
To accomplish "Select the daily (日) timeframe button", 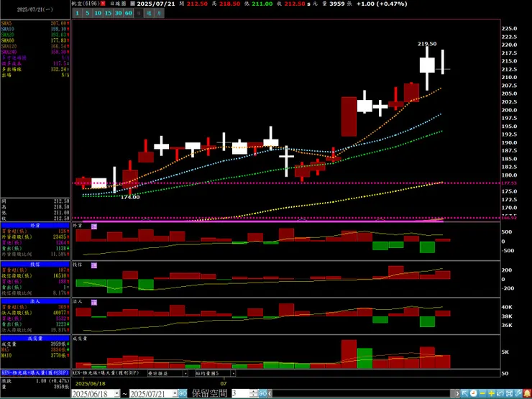I will point(139,13).
